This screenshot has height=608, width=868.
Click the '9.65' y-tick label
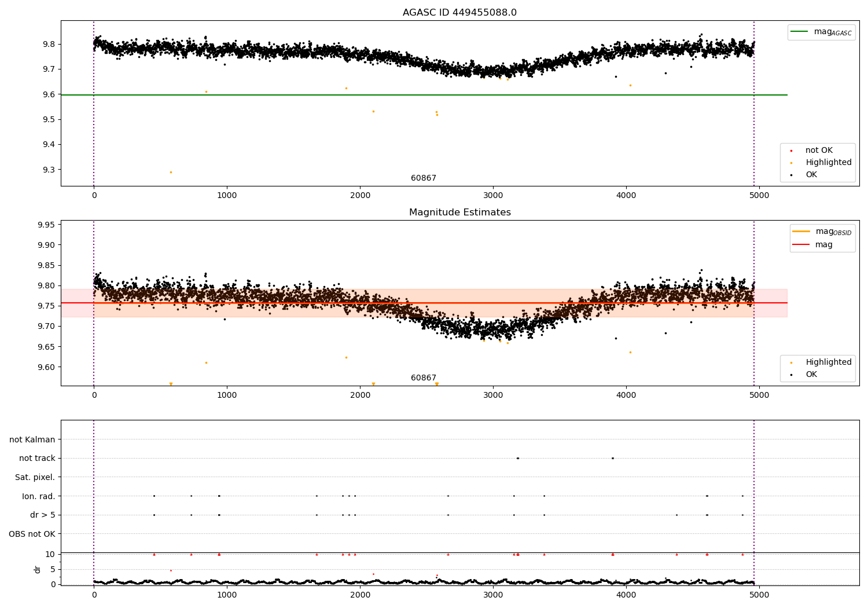click(46, 347)
